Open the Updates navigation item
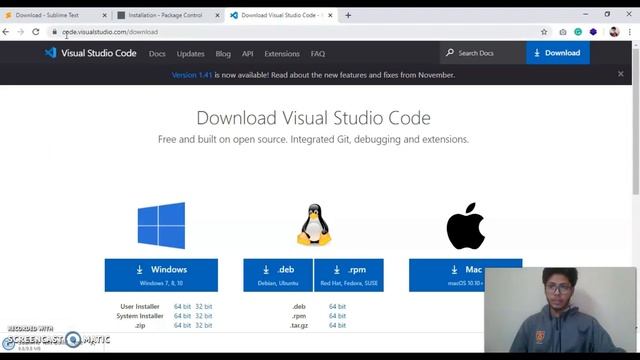This screenshot has height=360, width=640. (191, 53)
